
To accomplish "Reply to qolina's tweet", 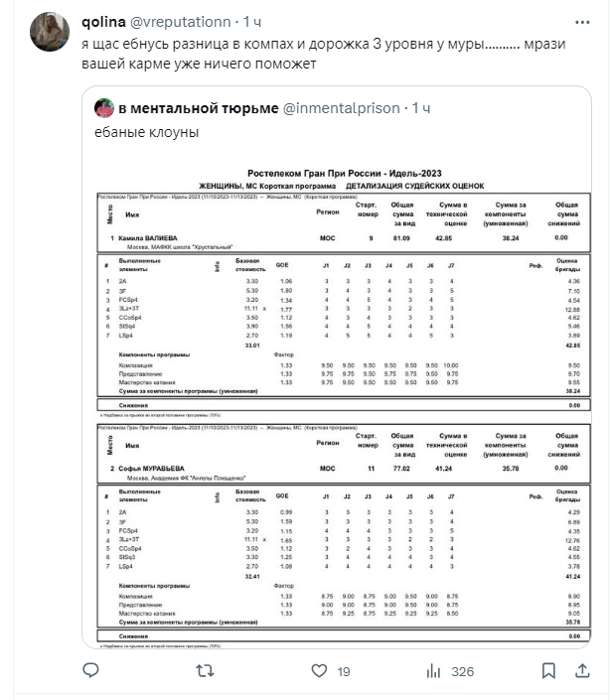I will coord(90,671).
